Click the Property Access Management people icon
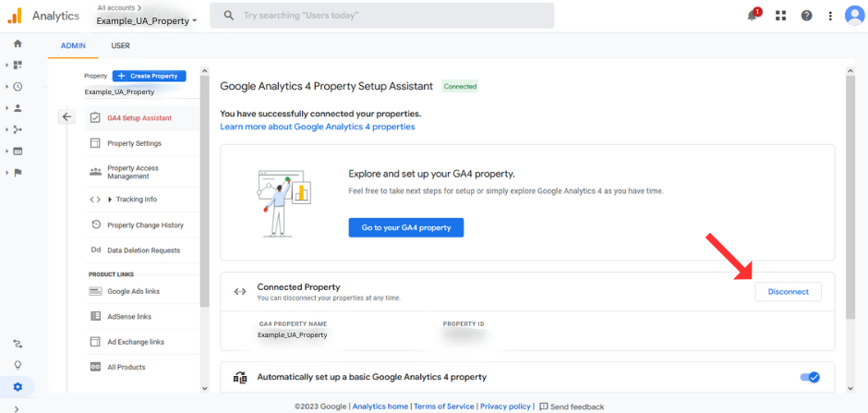 95,172
